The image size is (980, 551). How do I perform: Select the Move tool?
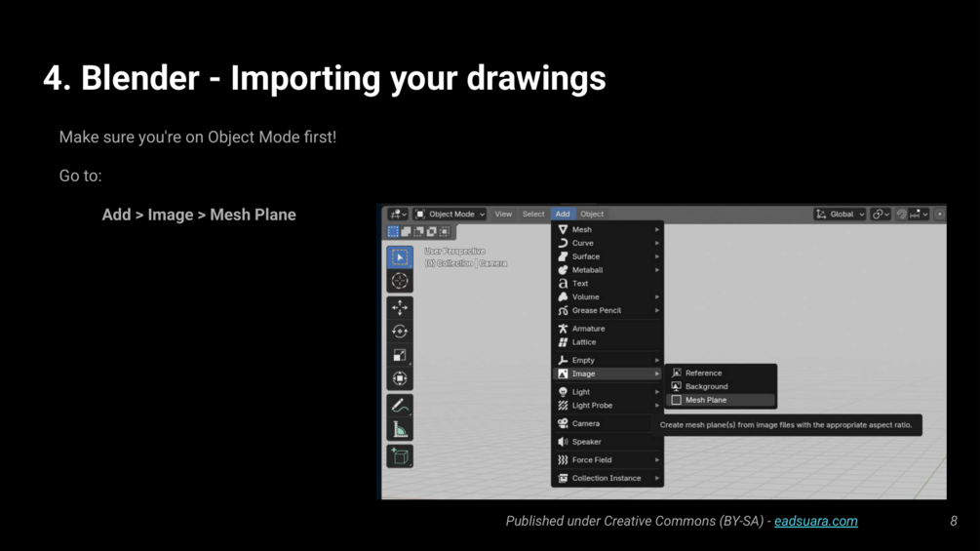coord(400,307)
